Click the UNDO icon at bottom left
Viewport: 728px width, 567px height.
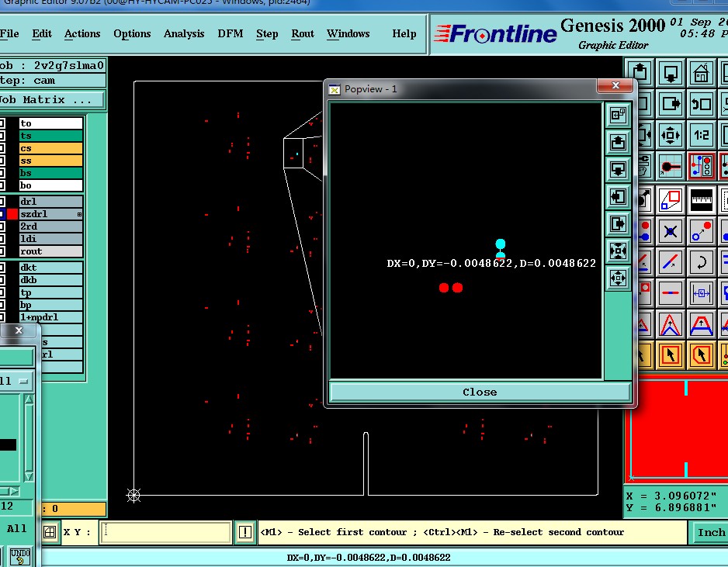[x=20, y=556]
